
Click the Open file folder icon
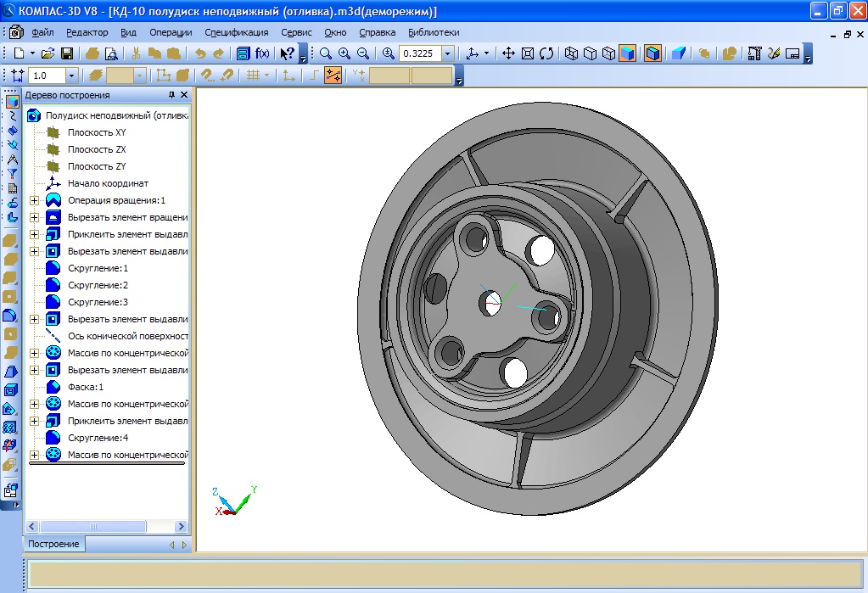click(48, 53)
